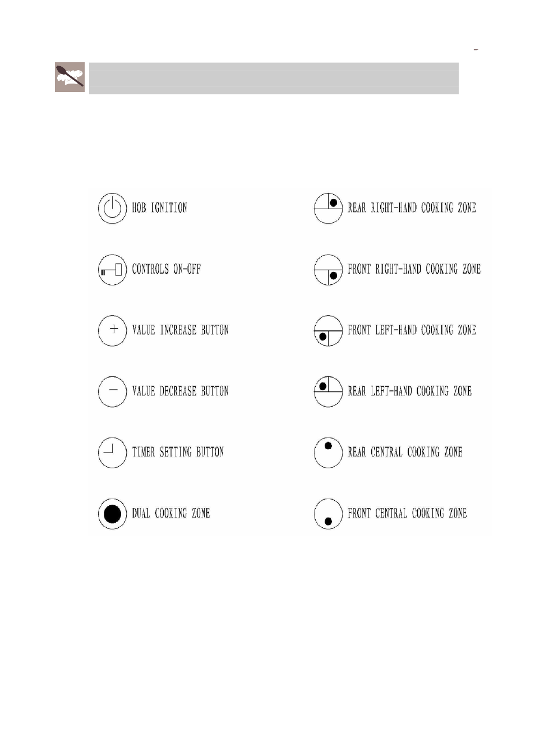Click the 'FRONT CENTRAL COOKING ZONE' label

[407, 513]
